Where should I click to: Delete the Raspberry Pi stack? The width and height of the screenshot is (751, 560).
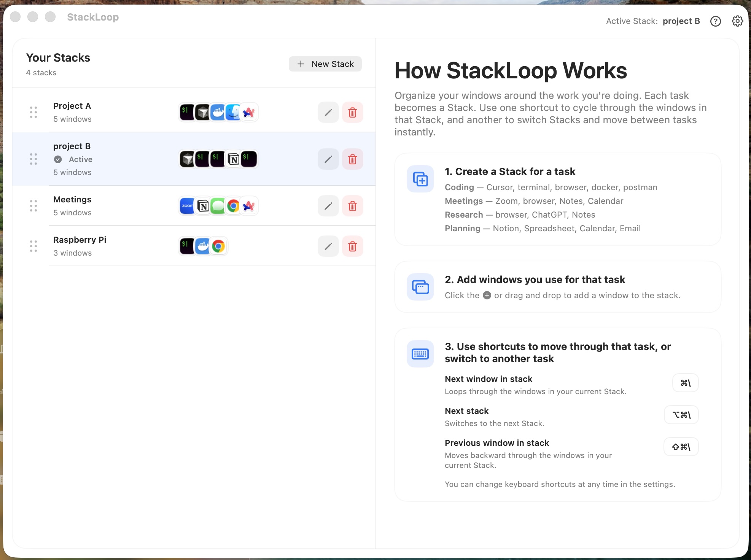(x=352, y=246)
